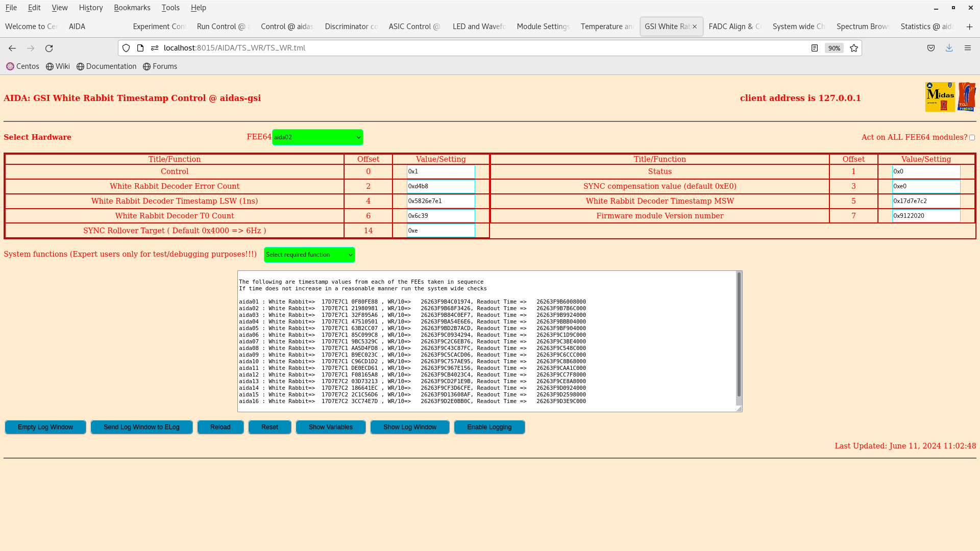Click the Save to Pocket icon
Screen dimensions: 980x551
click(x=931, y=48)
